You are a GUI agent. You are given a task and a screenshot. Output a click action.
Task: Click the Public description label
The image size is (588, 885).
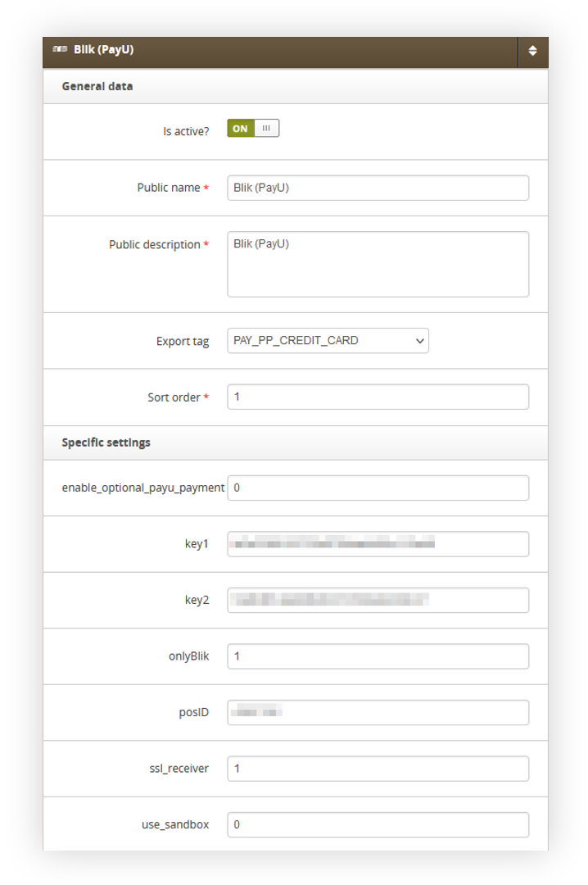point(155,244)
